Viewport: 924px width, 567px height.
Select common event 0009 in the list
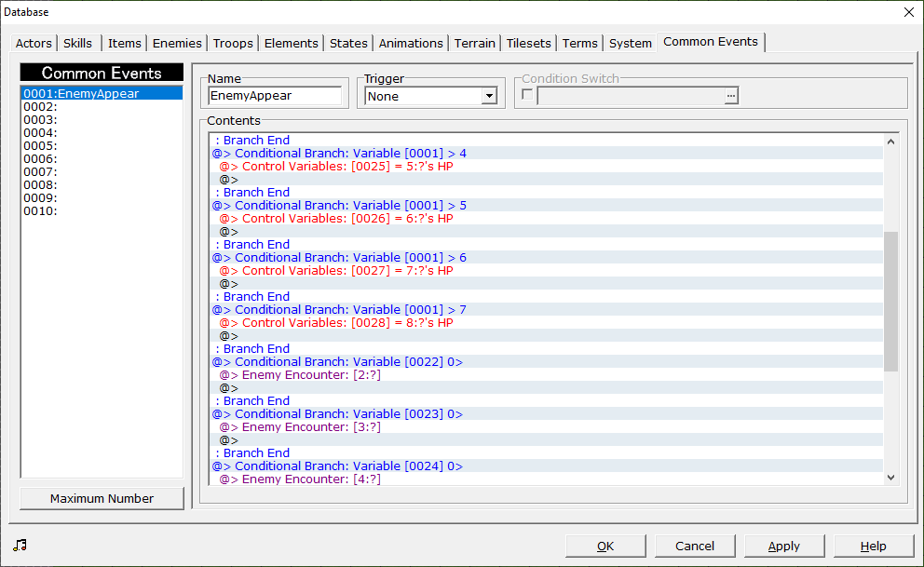click(102, 197)
